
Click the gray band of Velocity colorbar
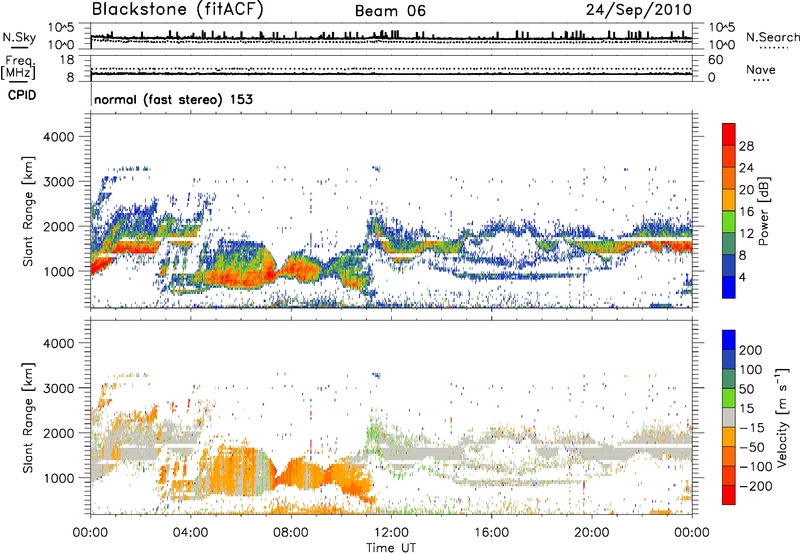(729, 417)
